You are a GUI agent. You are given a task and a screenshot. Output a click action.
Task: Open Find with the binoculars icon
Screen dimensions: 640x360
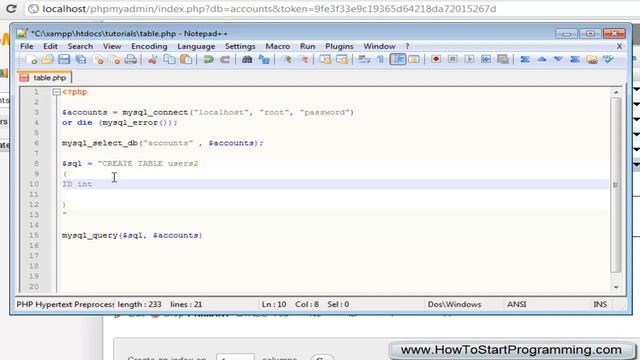tap(247, 60)
